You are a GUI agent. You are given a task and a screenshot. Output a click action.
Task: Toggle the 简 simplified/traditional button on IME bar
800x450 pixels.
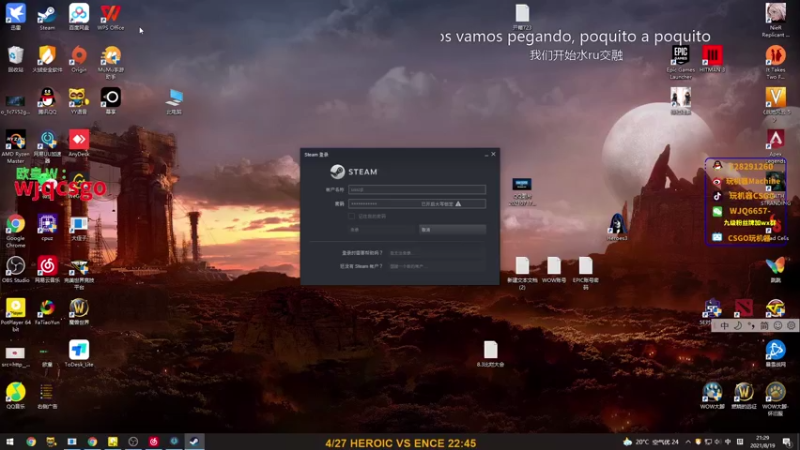pos(764,326)
